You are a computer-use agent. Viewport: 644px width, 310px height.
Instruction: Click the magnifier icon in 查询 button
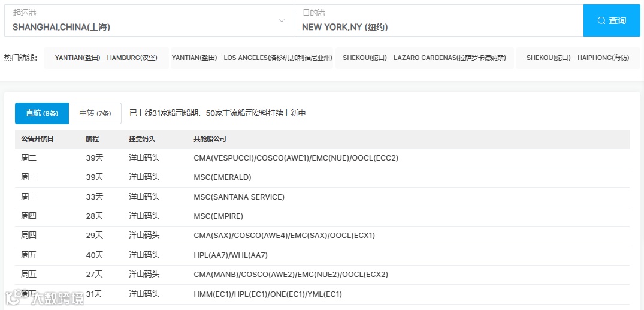[x=601, y=20]
